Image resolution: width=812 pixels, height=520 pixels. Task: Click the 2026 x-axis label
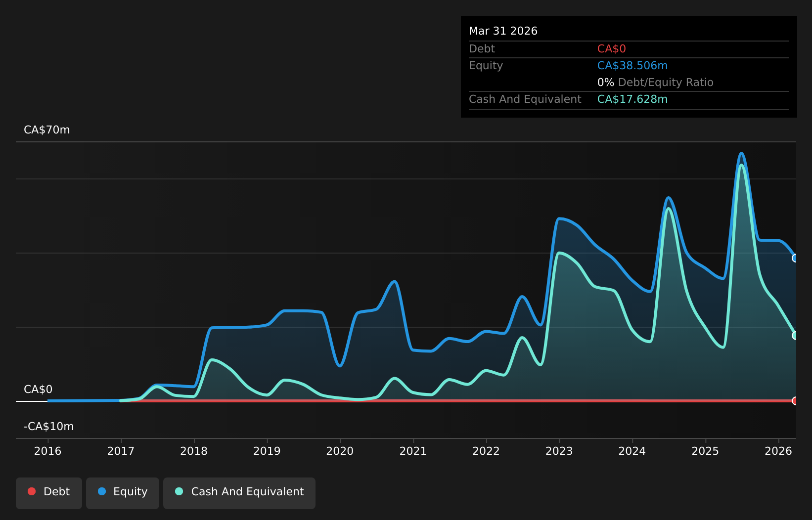pos(778,451)
